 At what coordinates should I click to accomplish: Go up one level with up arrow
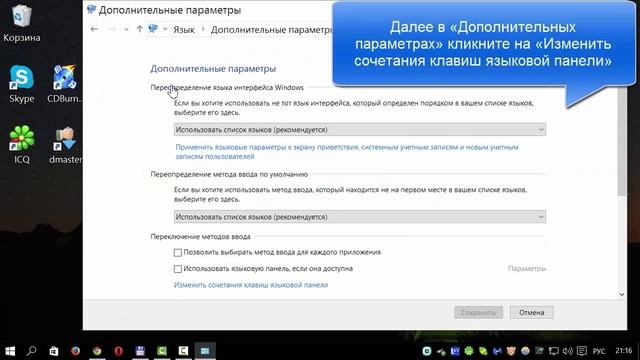click(140, 29)
